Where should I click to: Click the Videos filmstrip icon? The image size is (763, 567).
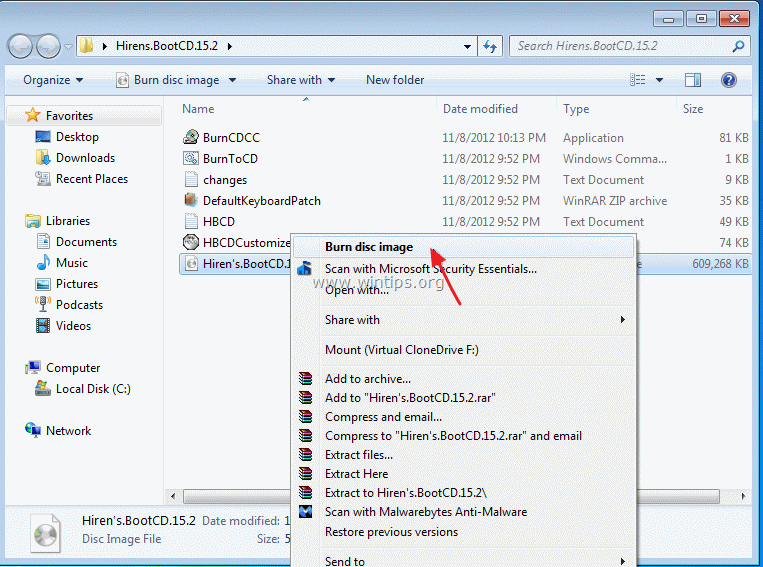[43, 325]
